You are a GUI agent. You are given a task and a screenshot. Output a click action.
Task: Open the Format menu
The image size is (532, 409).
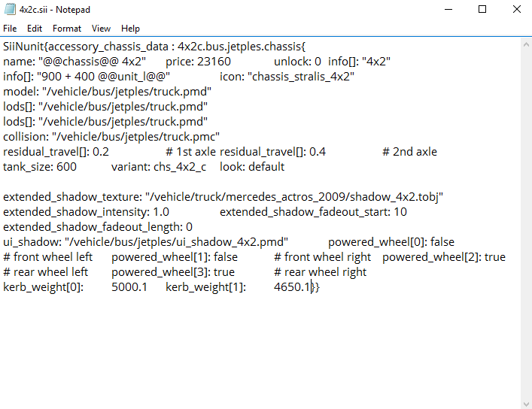(x=67, y=29)
